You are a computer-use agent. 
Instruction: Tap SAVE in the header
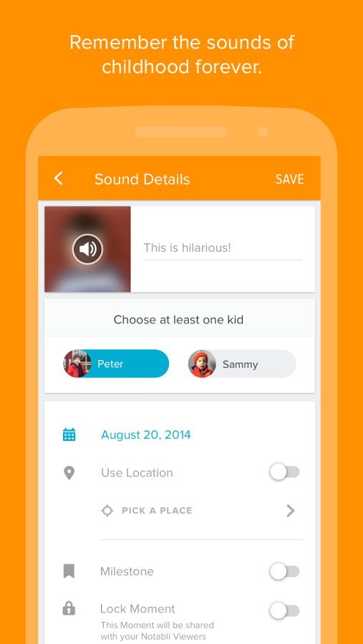[x=290, y=179]
